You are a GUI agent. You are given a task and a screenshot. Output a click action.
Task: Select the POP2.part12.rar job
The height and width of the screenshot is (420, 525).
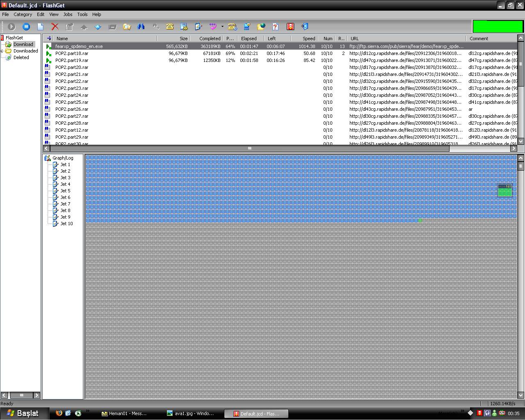click(281, 130)
